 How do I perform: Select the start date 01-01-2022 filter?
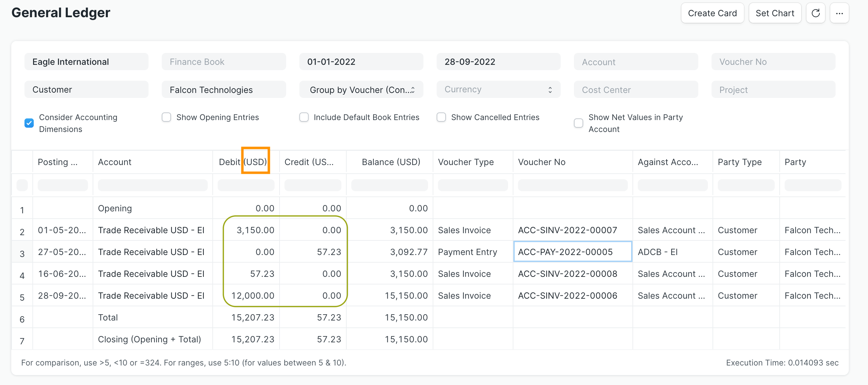pyautogui.click(x=361, y=61)
